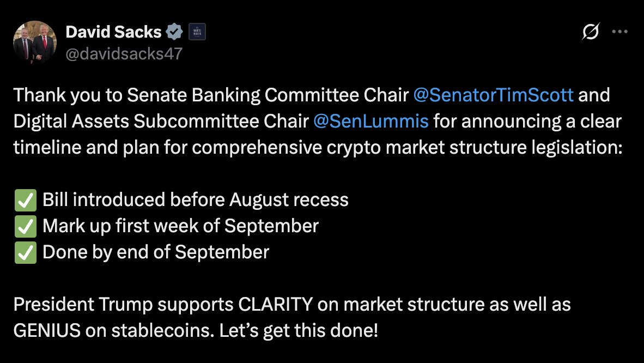
Task: Click green checkmark beside Bill introduced
Action: (26, 200)
